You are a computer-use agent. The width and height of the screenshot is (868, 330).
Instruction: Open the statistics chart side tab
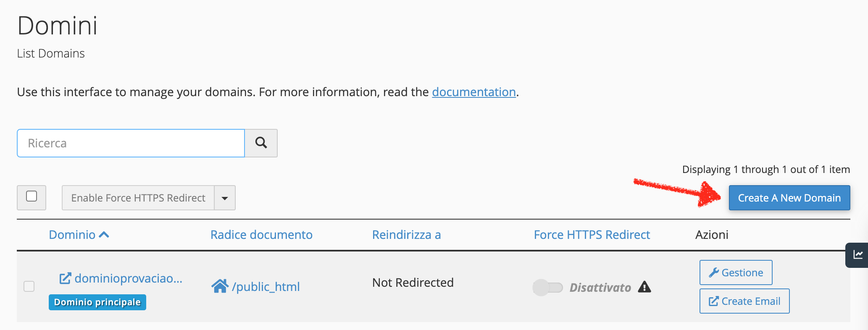(857, 255)
